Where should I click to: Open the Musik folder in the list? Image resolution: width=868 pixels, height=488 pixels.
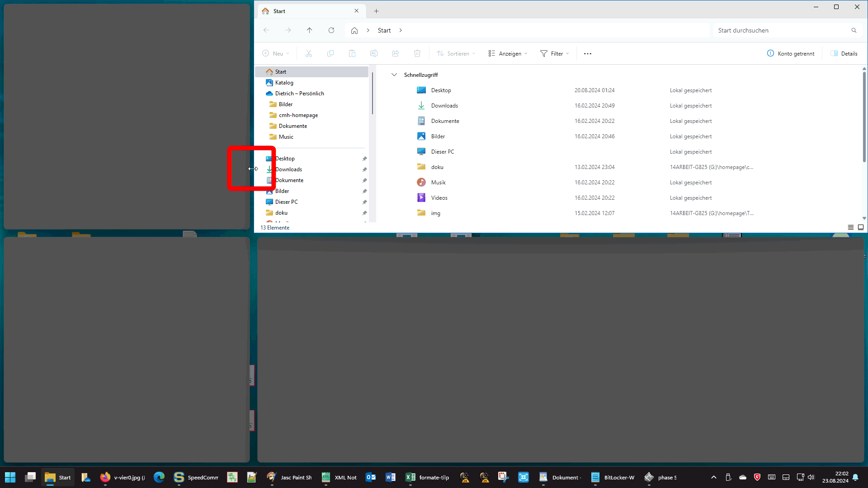438,183
